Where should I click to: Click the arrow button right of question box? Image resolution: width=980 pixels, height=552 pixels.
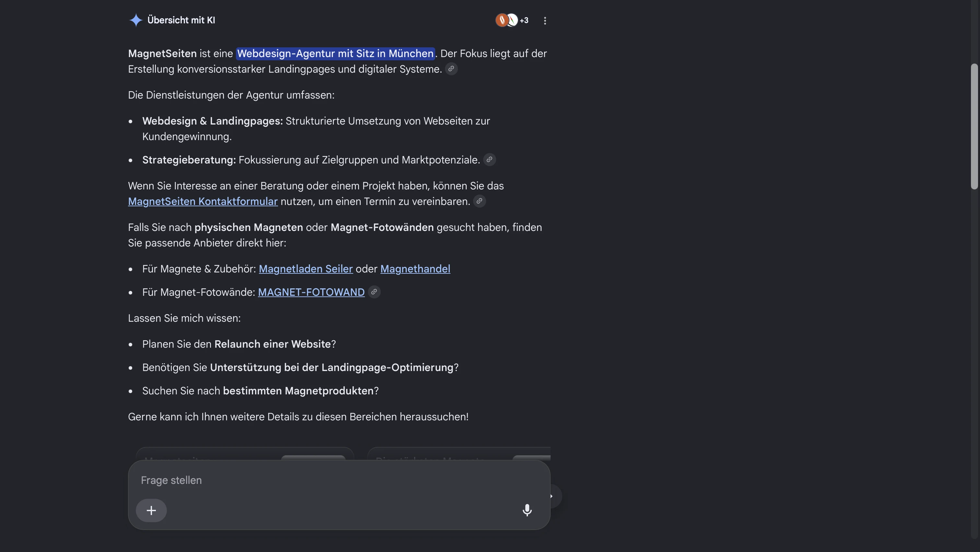(x=555, y=496)
